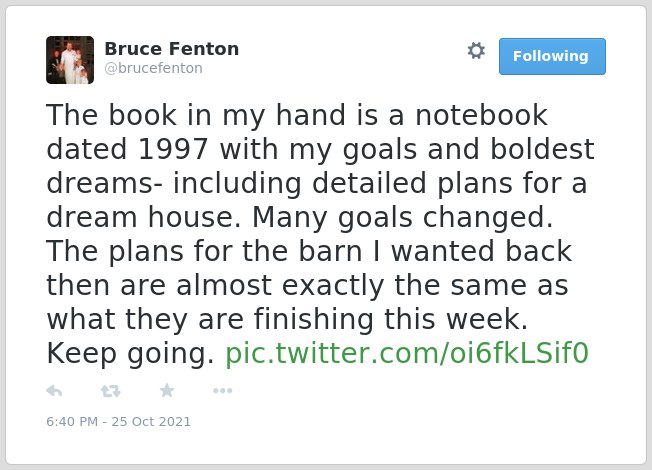Screen dimensions: 652x470
Task: Click the settings cog next to Following
Action: coord(476,51)
